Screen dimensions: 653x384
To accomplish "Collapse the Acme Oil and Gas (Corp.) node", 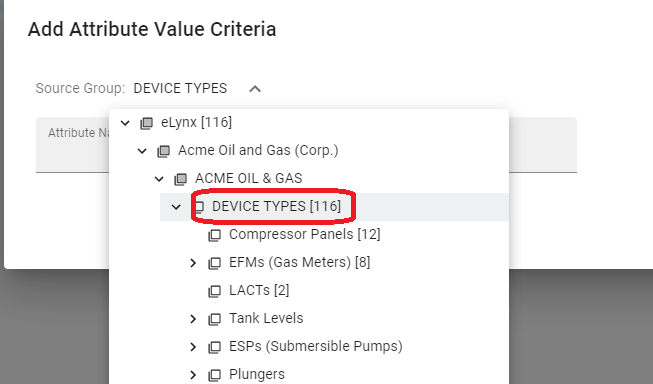I will click(x=142, y=151).
